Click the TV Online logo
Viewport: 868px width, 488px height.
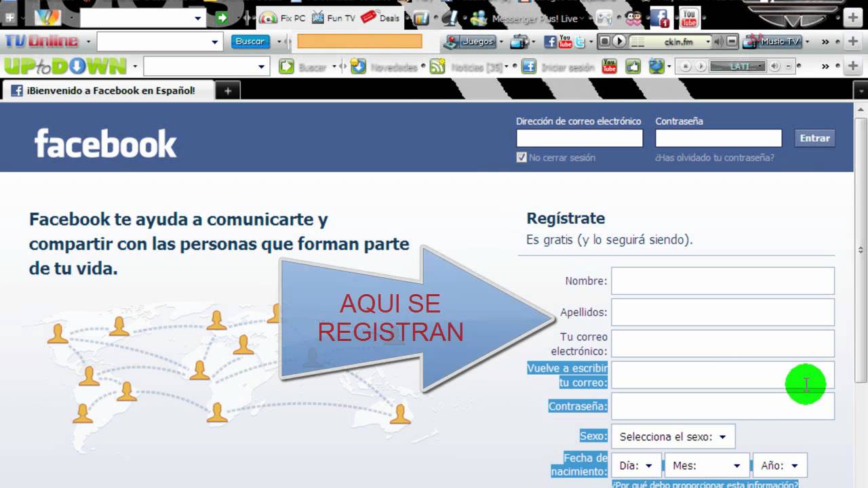point(41,41)
